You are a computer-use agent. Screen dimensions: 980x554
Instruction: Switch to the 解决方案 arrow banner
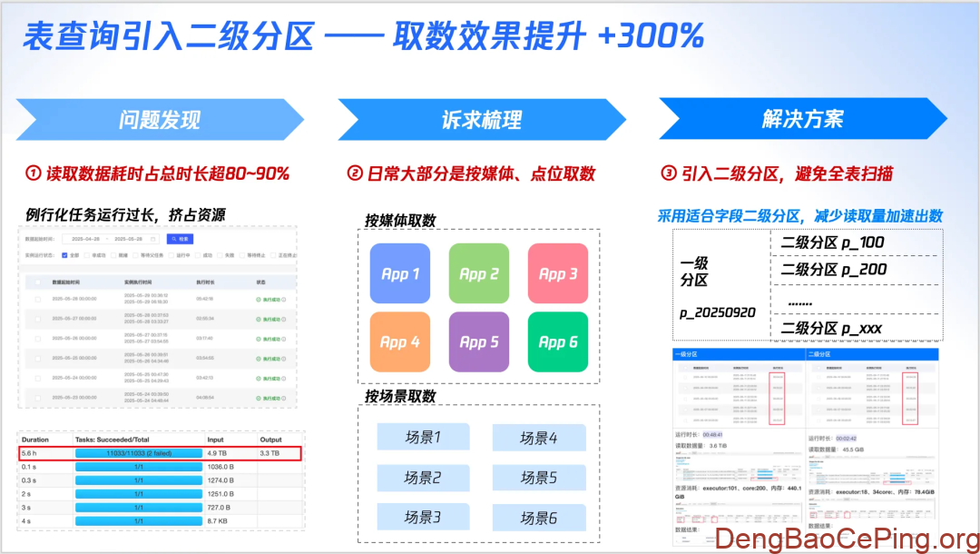tap(802, 120)
